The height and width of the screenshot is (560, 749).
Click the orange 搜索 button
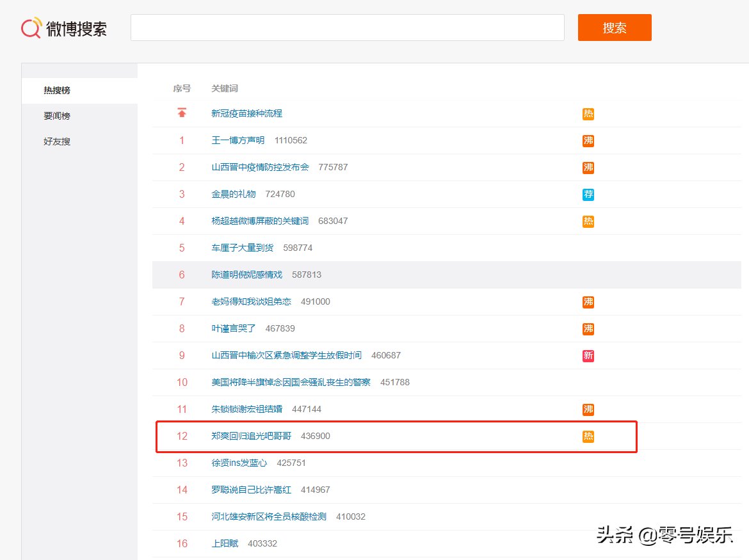point(614,28)
